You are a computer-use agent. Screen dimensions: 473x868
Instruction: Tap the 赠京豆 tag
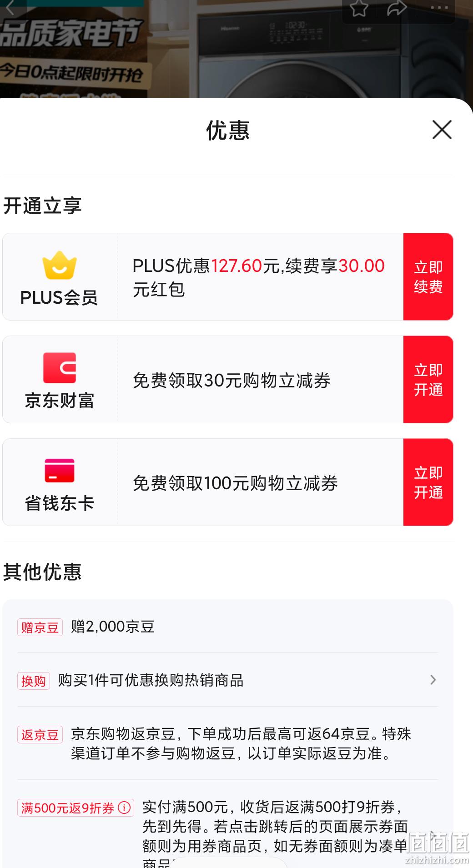pos(40,627)
